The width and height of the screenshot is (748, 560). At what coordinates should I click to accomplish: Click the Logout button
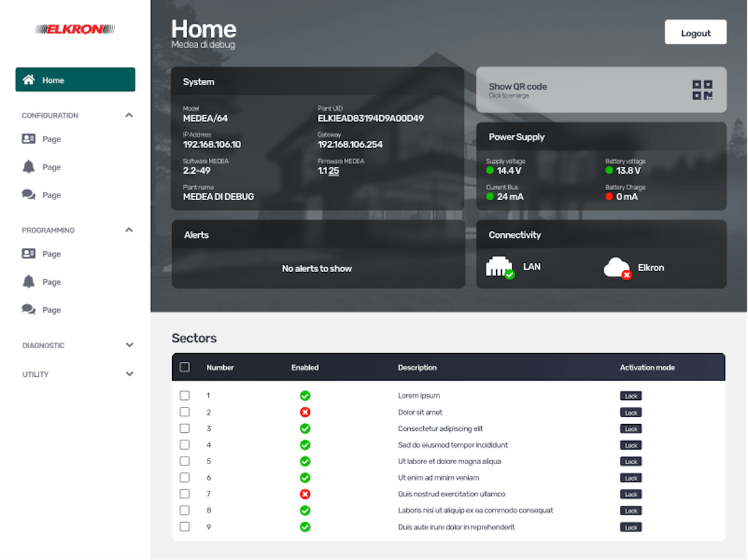696,32
